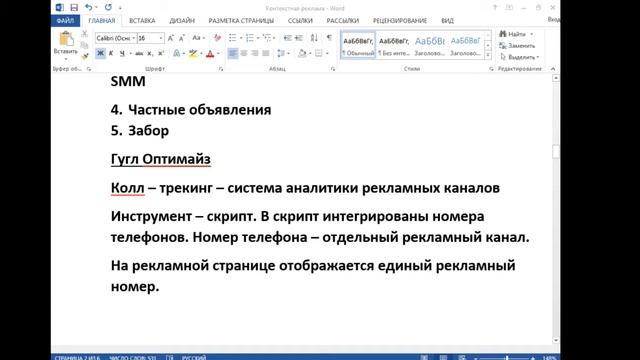Apply red font color
The width and height of the screenshot is (640, 360).
[x=210, y=53]
